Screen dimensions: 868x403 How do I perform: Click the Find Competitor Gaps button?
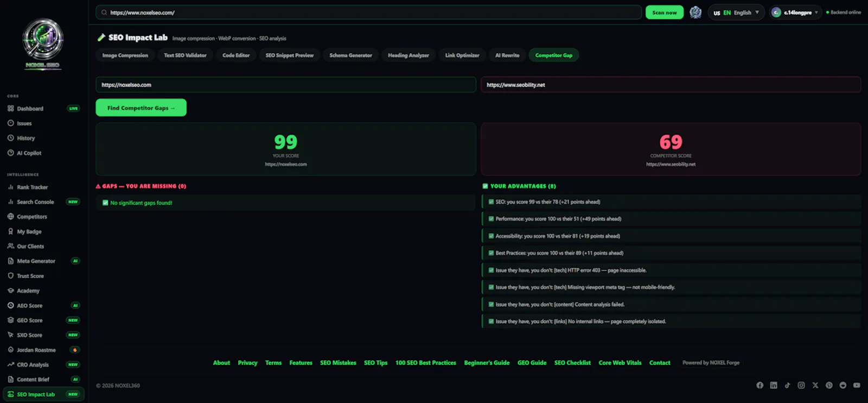click(x=141, y=108)
